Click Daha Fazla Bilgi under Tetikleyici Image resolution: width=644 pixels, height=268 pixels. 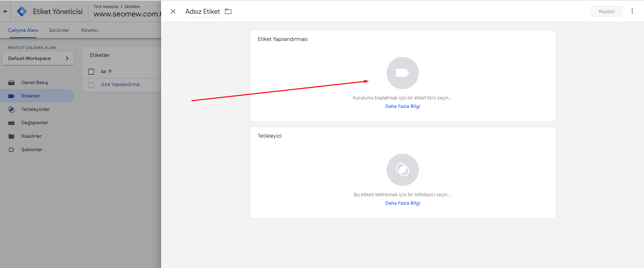402,203
